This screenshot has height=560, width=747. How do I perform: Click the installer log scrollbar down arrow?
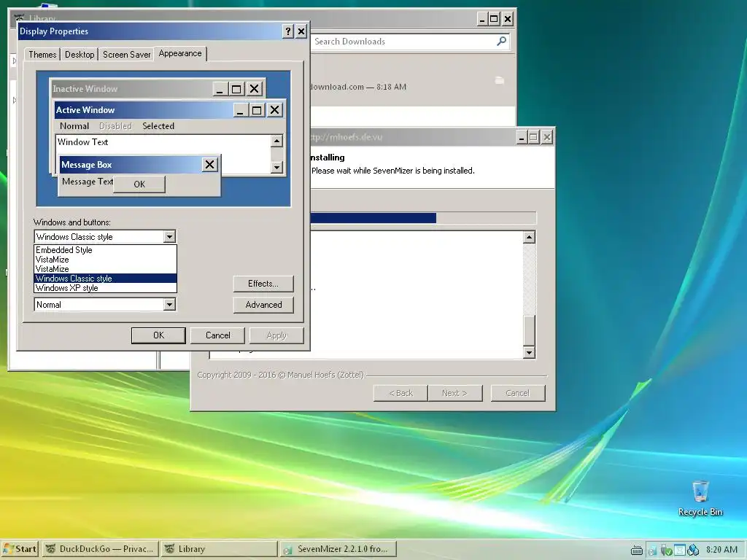coord(529,352)
